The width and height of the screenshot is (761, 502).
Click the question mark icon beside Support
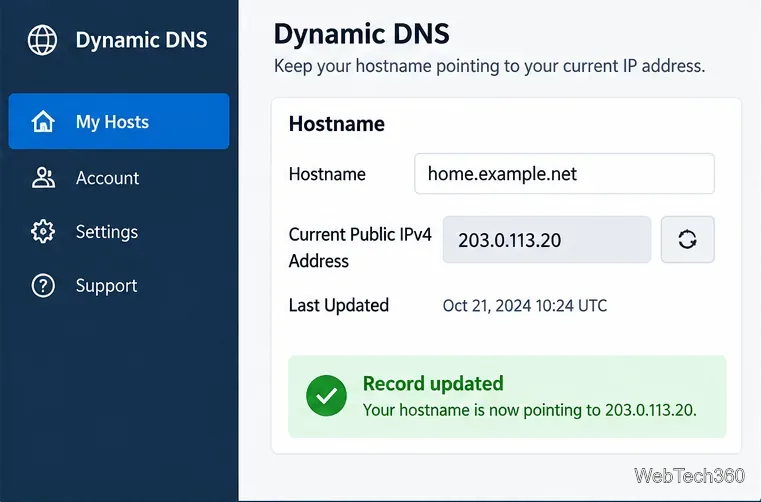(43, 285)
